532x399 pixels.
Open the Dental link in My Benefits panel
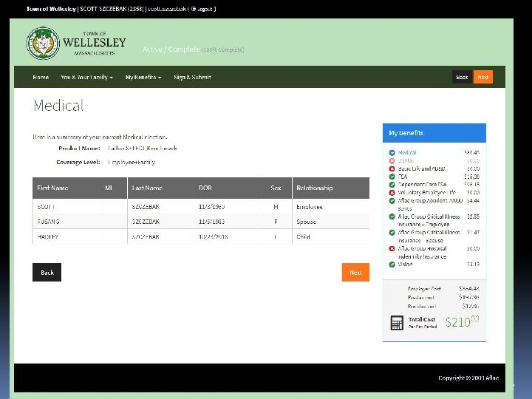pyautogui.click(x=406, y=160)
